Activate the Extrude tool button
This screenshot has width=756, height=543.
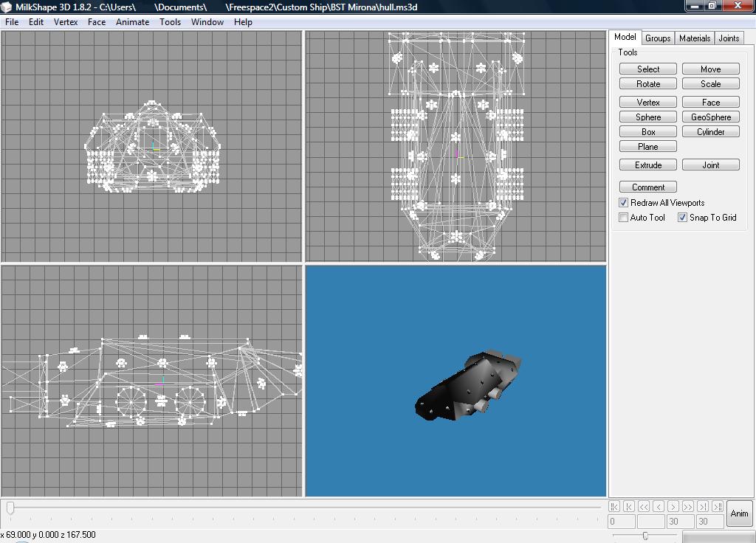648,165
